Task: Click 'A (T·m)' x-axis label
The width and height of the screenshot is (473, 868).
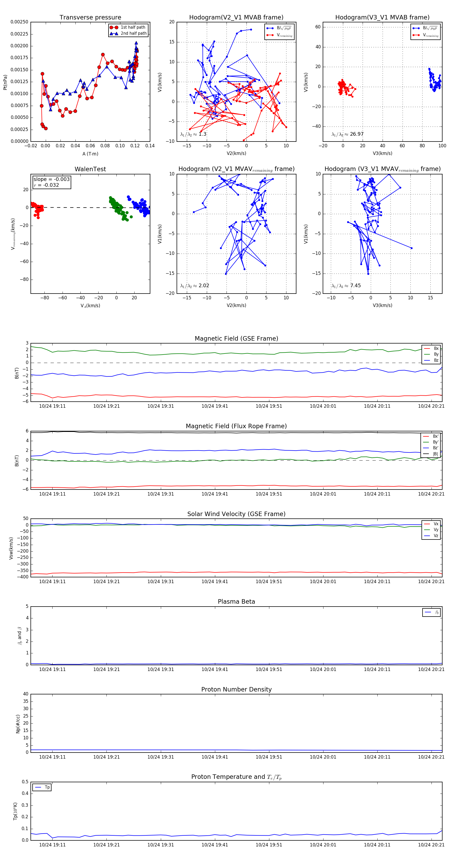Action: tap(90, 154)
